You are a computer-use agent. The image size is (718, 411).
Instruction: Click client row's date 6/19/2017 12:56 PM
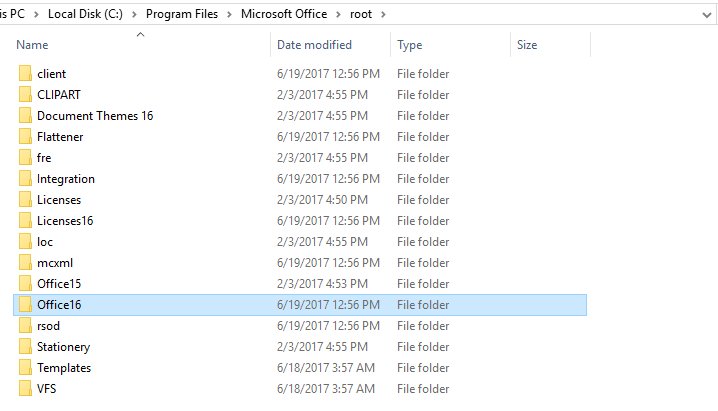coord(328,74)
